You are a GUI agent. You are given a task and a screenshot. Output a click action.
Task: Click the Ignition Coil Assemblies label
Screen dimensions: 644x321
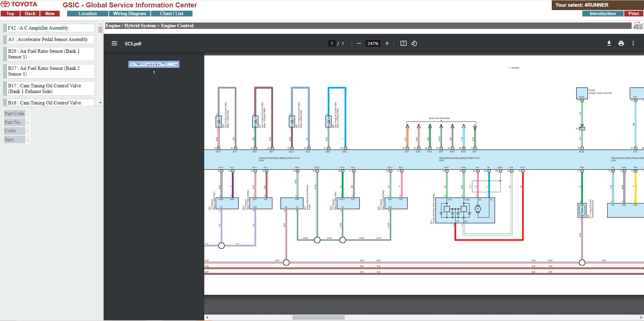[439, 118]
